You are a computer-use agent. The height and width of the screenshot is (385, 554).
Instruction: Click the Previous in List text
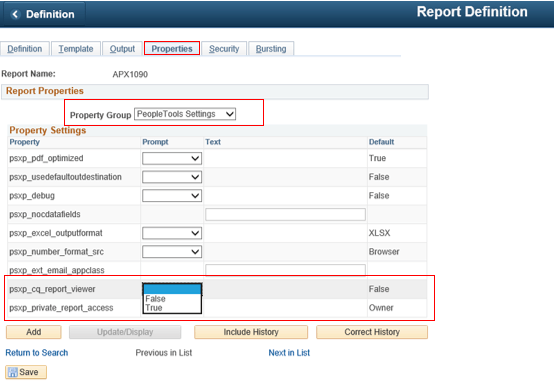coord(164,353)
